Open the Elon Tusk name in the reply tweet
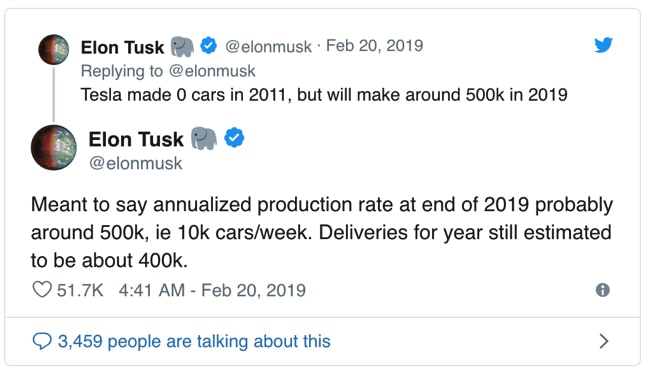The width and height of the screenshot is (645, 374). (122, 47)
